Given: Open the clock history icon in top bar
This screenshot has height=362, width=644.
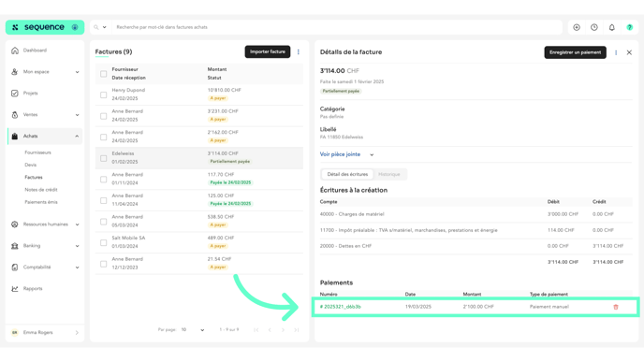Looking at the screenshot, I should coord(594,27).
